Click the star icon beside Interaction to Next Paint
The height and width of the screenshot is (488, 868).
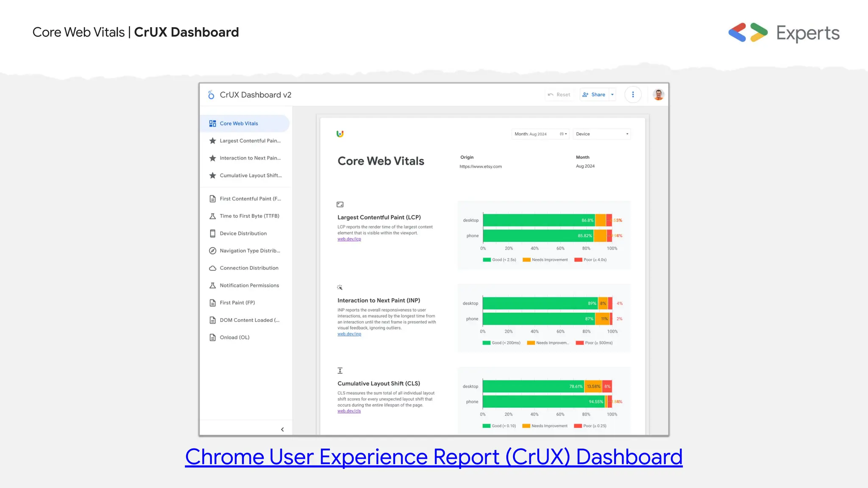[x=213, y=158]
